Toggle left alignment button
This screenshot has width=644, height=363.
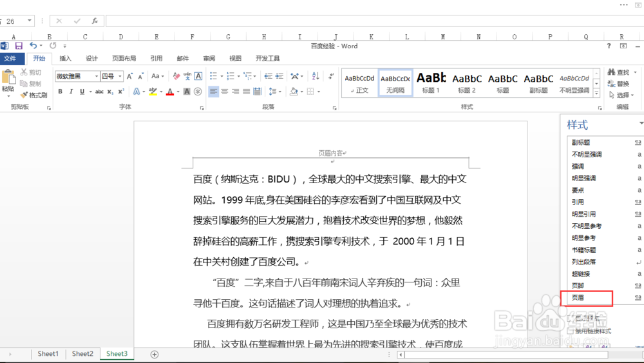coord(214,92)
